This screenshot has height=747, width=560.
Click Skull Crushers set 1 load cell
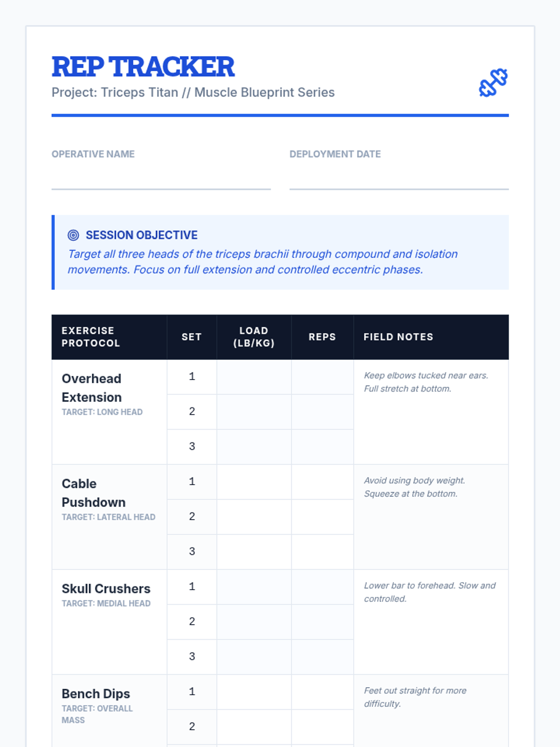tap(254, 587)
